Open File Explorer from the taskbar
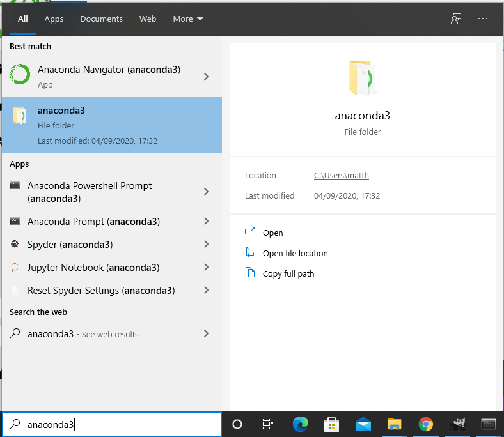Viewport: 504px width, 437px height. [x=395, y=424]
